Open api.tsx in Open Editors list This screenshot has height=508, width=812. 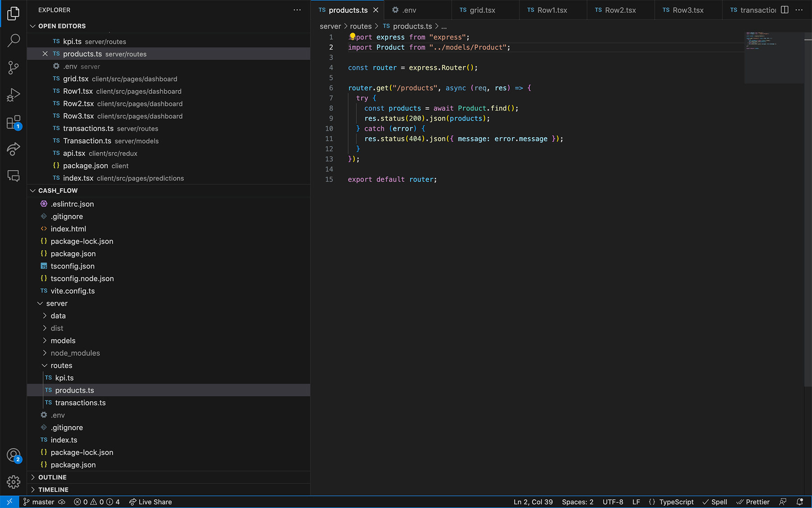[x=169, y=154]
